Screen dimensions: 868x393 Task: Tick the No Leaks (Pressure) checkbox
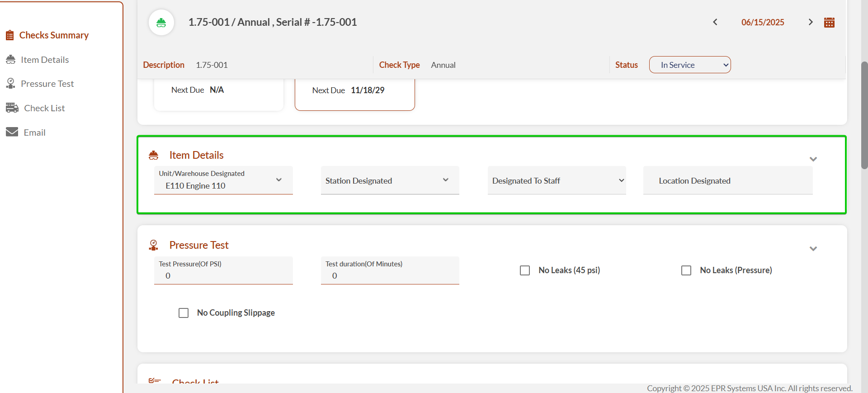[686, 270]
